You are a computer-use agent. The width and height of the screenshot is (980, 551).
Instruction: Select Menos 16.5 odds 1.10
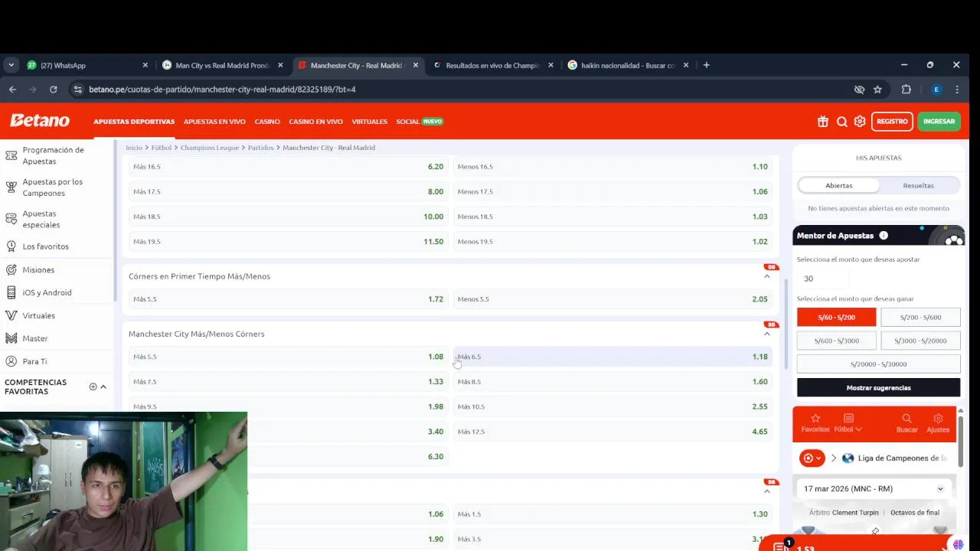[612, 167]
